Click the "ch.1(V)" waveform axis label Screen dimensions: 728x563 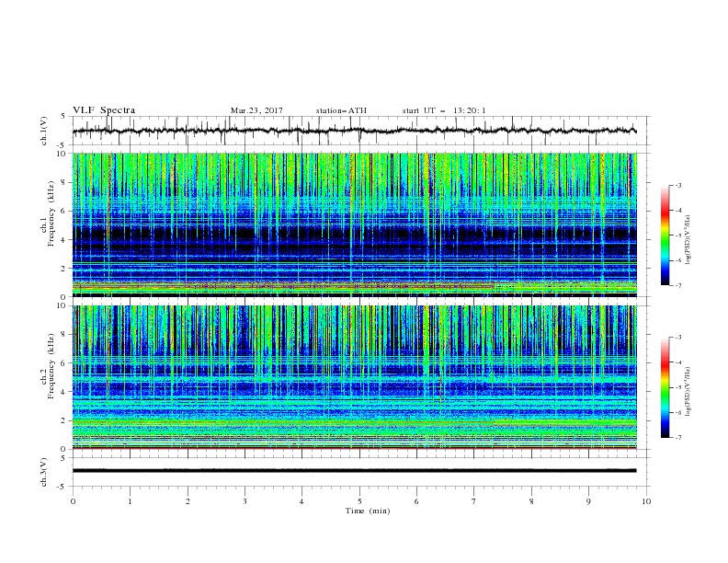(x=44, y=131)
